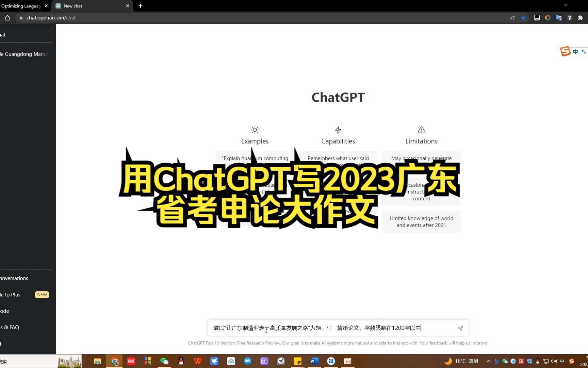Toggle the blue bookmark star icon
This screenshot has width=588, height=368.
pos(523,18)
